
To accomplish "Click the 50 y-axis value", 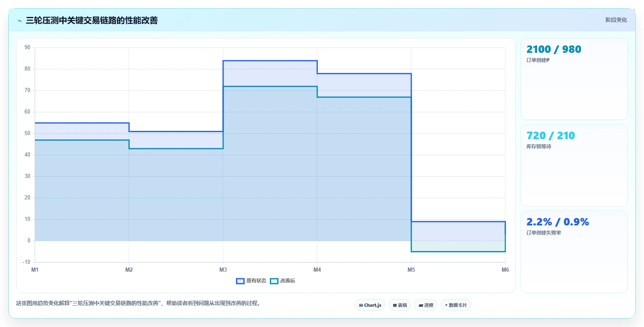I will click(x=27, y=133).
